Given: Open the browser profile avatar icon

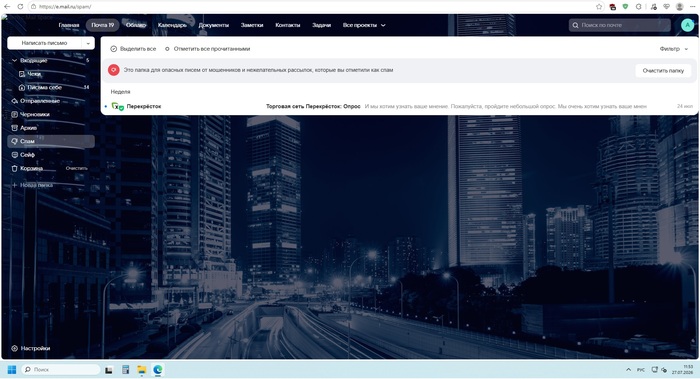Looking at the screenshot, I should [x=679, y=7].
